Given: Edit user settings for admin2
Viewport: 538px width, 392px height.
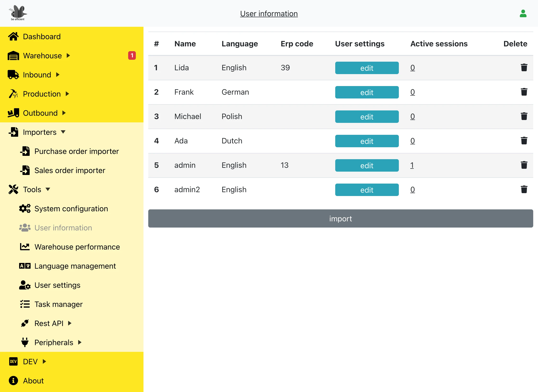Looking at the screenshot, I should (367, 190).
